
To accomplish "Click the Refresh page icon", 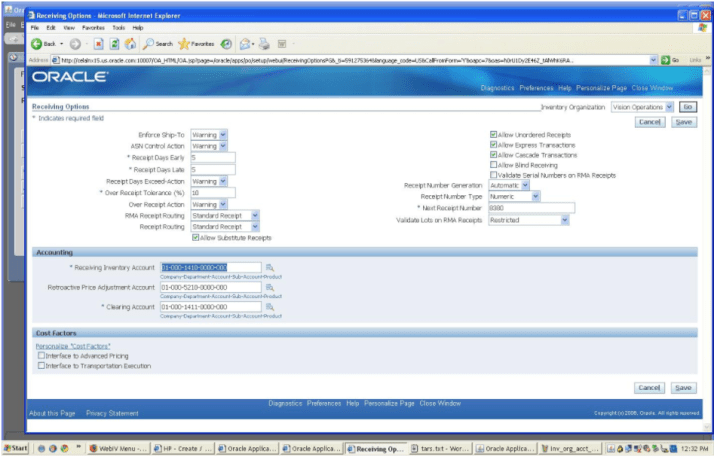I will (114, 44).
